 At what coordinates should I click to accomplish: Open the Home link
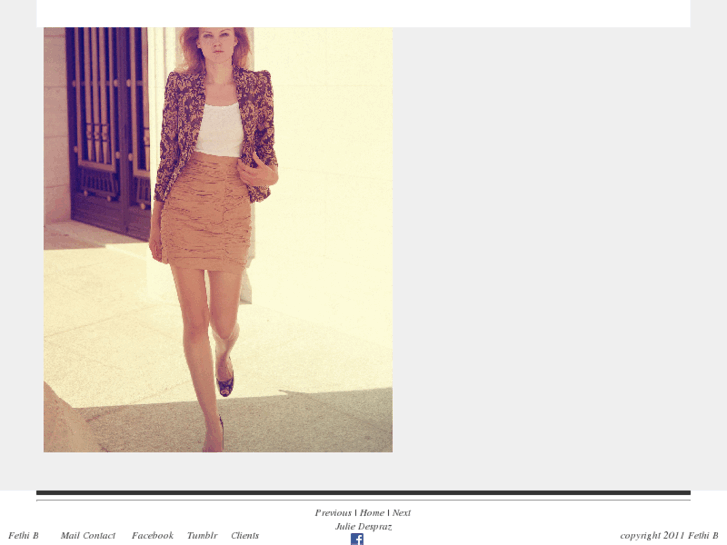372,513
